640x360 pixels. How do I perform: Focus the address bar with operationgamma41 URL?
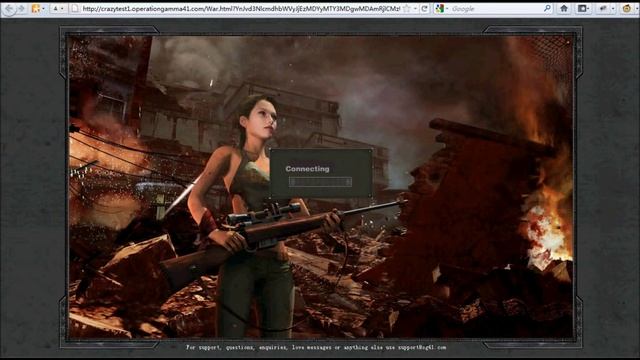[241, 9]
